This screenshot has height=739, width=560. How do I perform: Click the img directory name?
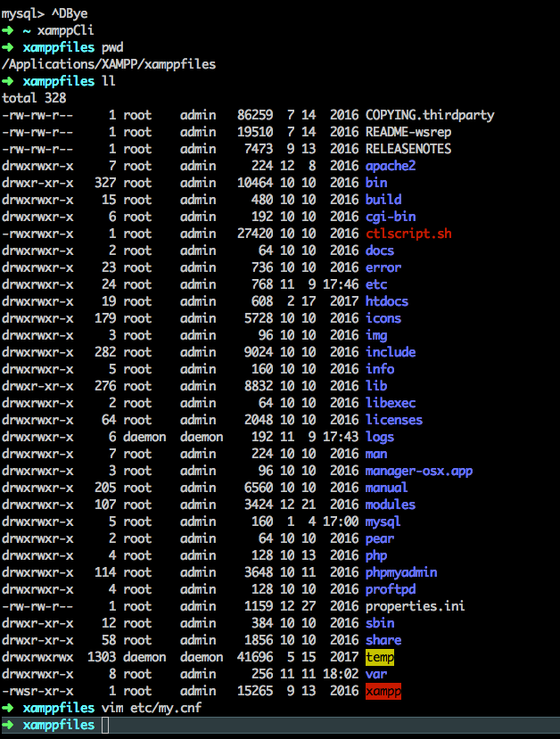(x=376, y=335)
